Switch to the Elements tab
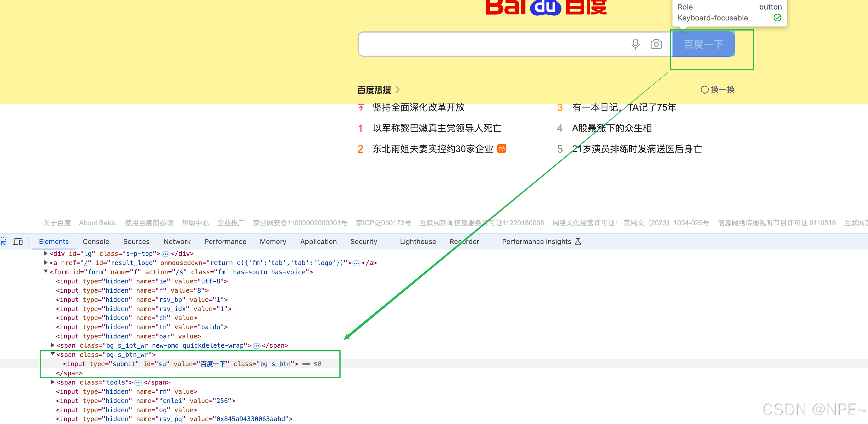Image resolution: width=868 pixels, height=424 pixels. click(54, 241)
